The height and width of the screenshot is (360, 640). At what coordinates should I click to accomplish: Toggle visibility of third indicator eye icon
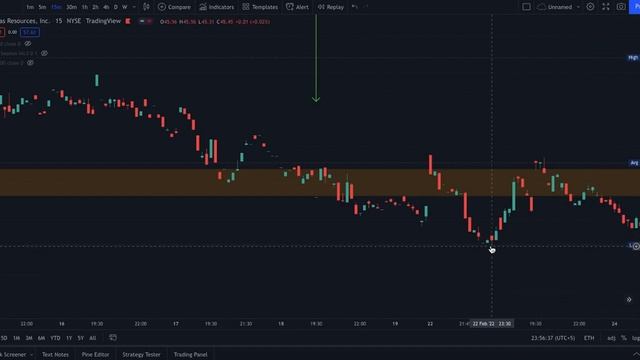(x=30, y=63)
